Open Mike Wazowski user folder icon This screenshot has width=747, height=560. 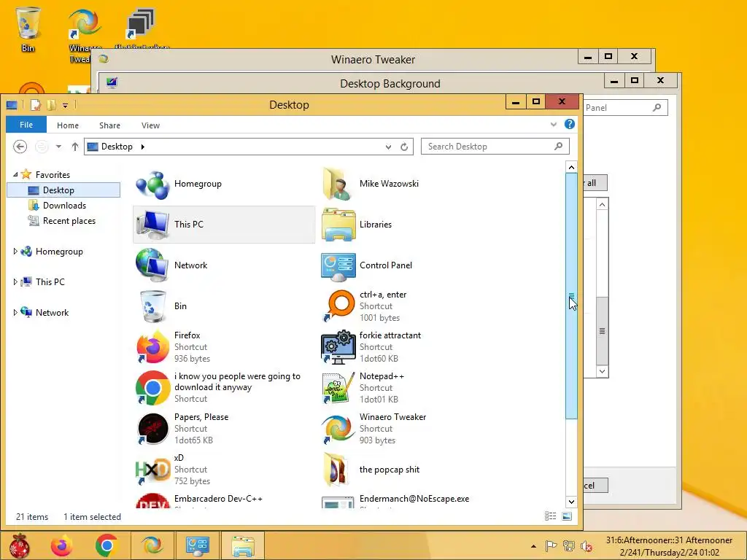[x=338, y=184]
